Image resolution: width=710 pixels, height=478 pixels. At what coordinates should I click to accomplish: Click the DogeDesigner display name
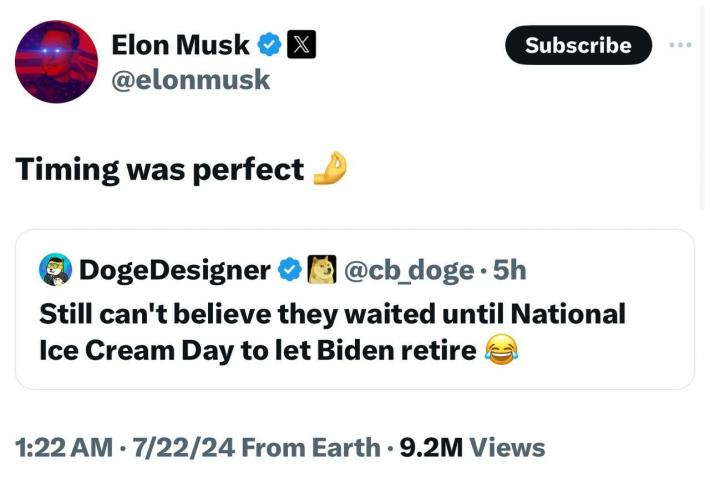point(174,269)
